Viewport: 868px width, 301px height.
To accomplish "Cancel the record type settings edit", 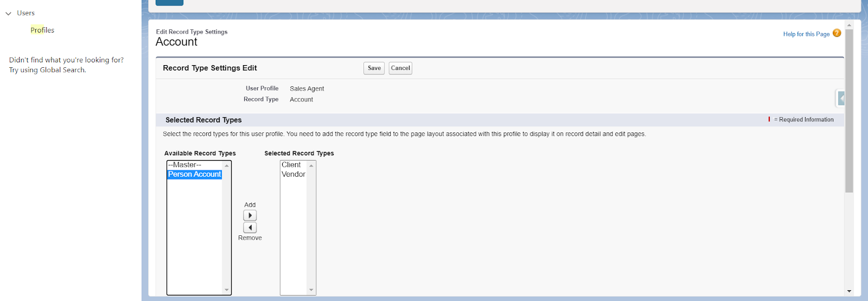I will click(400, 68).
